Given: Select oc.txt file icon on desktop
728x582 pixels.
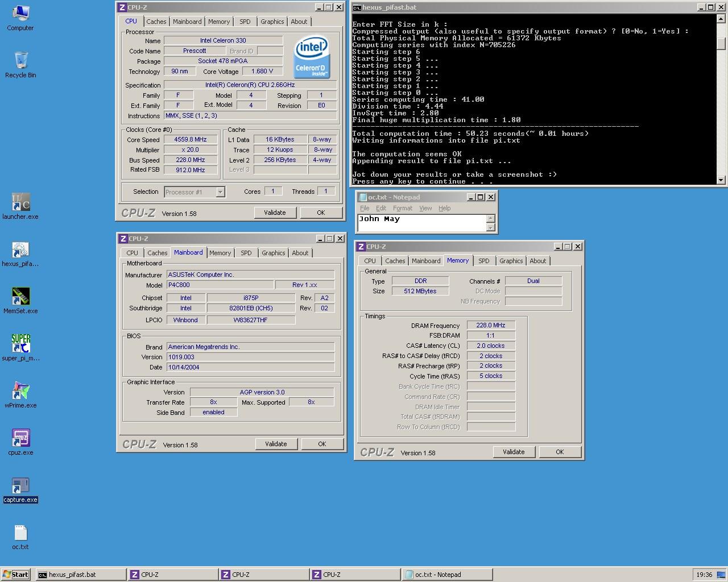Looking at the screenshot, I should (20, 537).
